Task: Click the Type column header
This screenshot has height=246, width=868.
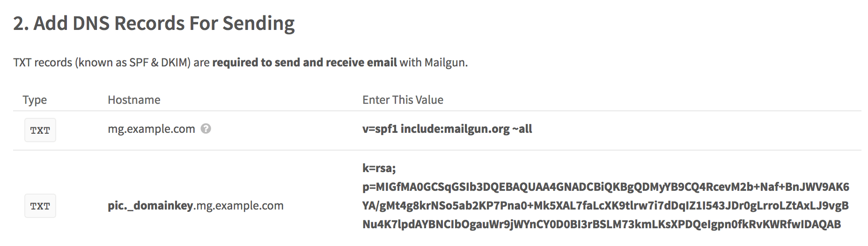Action: point(35,100)
